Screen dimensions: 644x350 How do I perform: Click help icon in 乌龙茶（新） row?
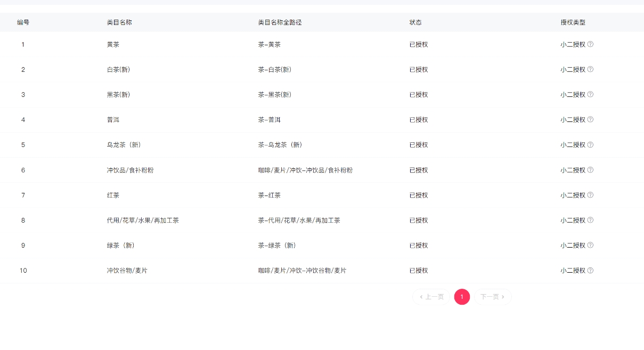(x=590, y=145)
